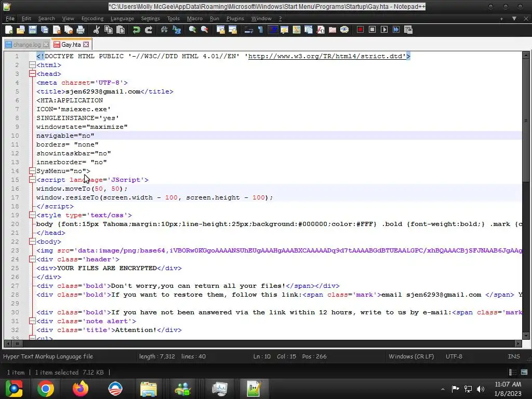Open Firefox from the taskbar
Viewport: 532px width, 399px height.
pos(81,389)
